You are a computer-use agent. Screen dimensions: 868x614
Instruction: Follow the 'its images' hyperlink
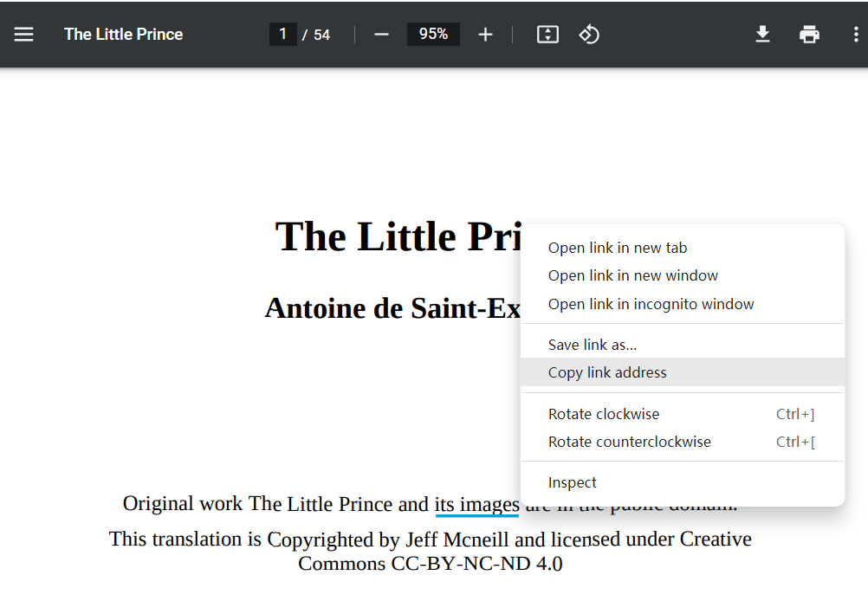[477, 504]
